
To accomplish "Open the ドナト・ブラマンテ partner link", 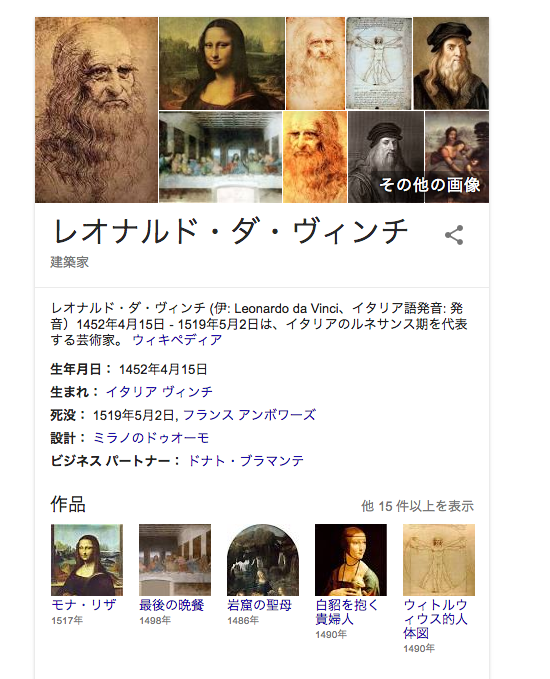I will pyautogui.click(x=246, y=461).
